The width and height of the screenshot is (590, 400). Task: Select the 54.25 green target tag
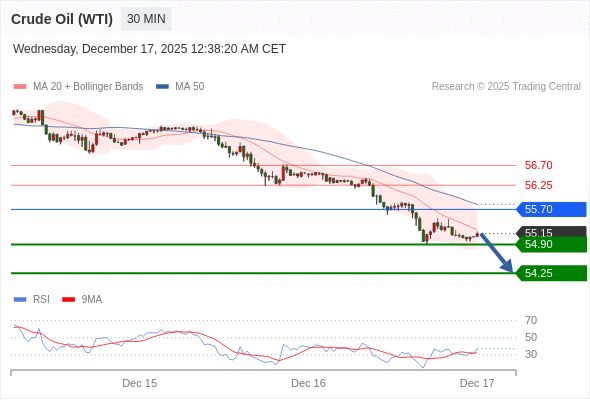[x=551, y=273]
